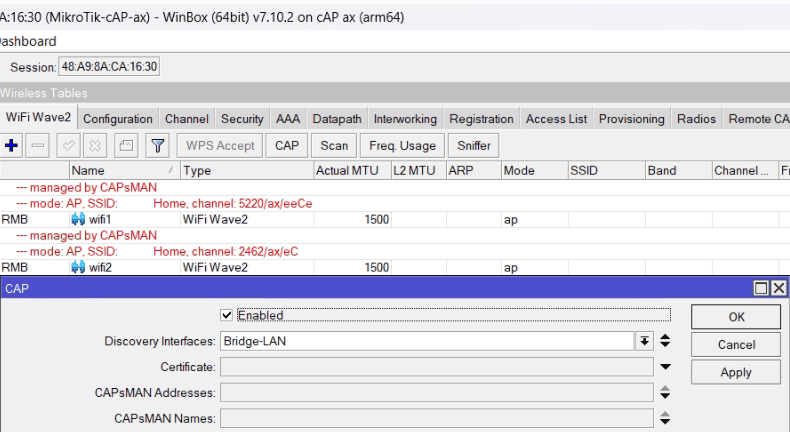This screenshot has height=432, width=790.
Task: Open the Interworking tab
Action: 405,119
